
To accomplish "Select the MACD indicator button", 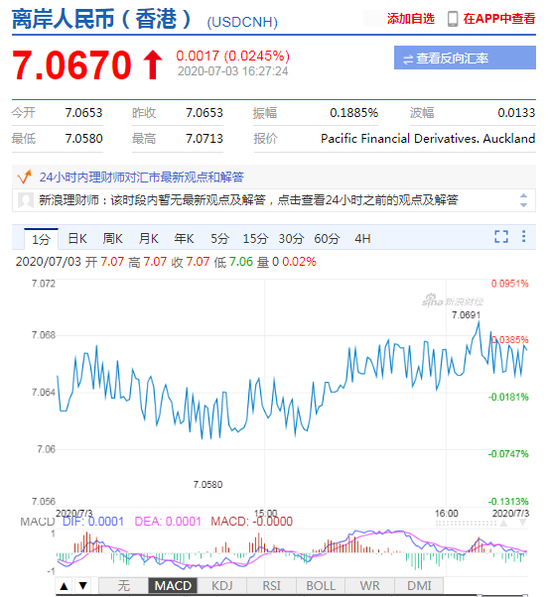I will point(173,586).
